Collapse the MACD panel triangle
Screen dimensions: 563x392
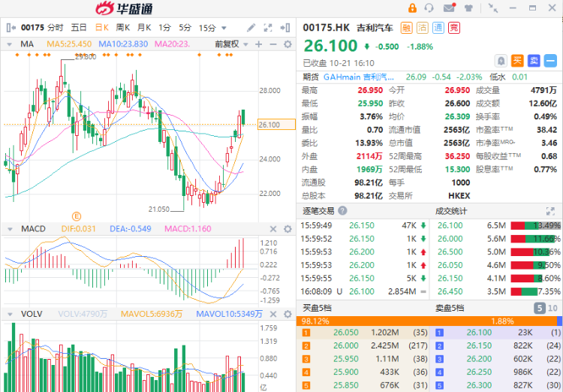coord(9,229)
